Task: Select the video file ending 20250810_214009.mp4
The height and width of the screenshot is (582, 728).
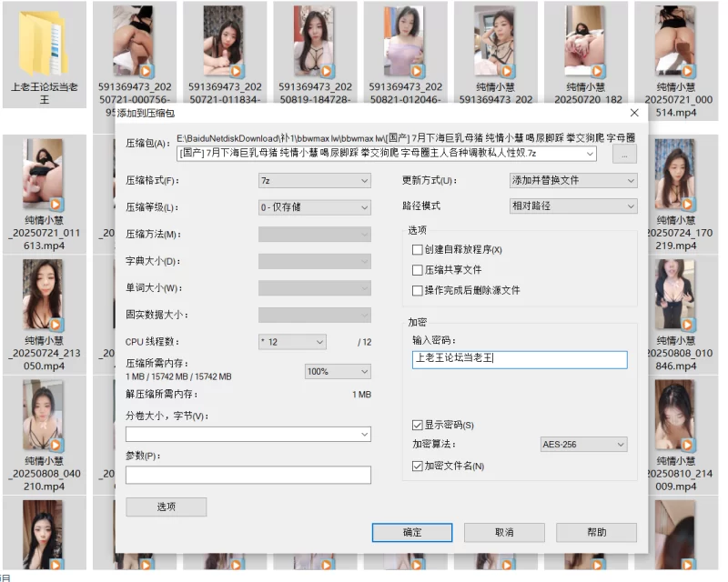Action: (678, 416)
